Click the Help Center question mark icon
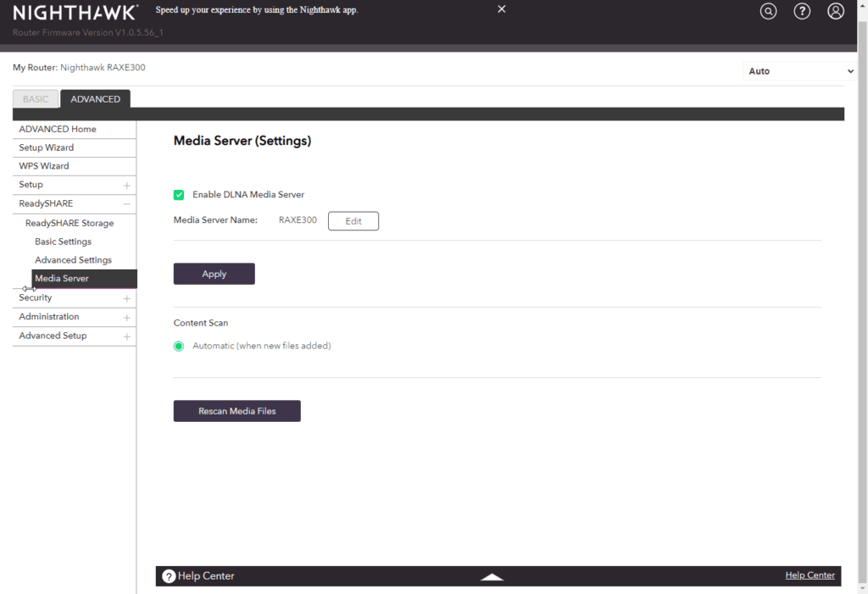Viewport: 868px width, 594px height. pos(169,576)
